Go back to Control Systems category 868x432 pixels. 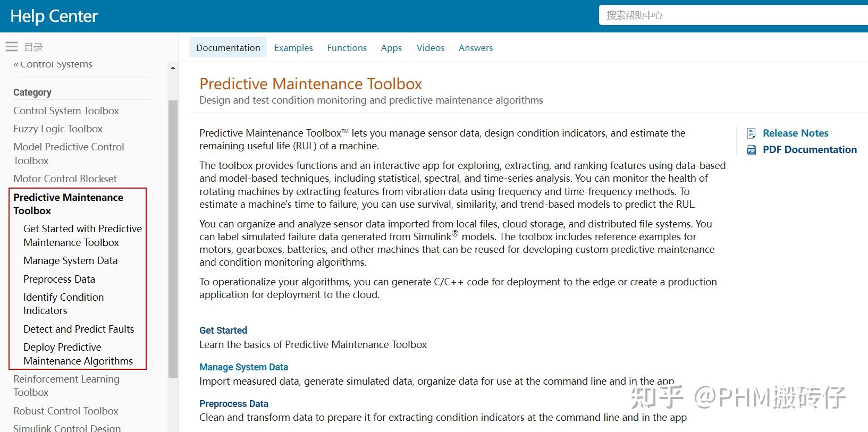click(x=53, y=64)
